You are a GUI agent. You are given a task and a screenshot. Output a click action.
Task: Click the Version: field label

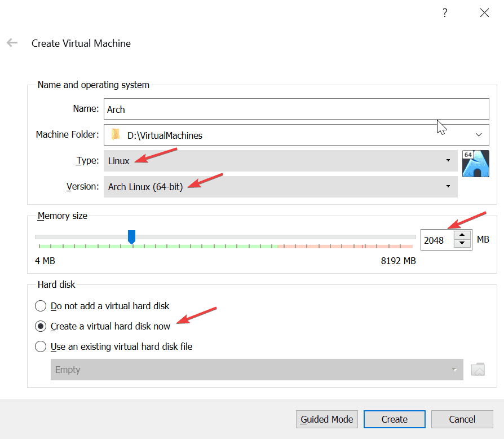[x=83, y=186]
